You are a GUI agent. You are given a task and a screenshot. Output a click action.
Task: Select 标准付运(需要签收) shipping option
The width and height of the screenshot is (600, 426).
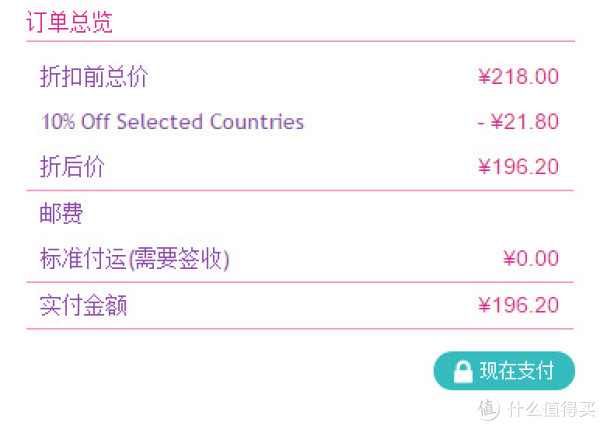point(135,259)
